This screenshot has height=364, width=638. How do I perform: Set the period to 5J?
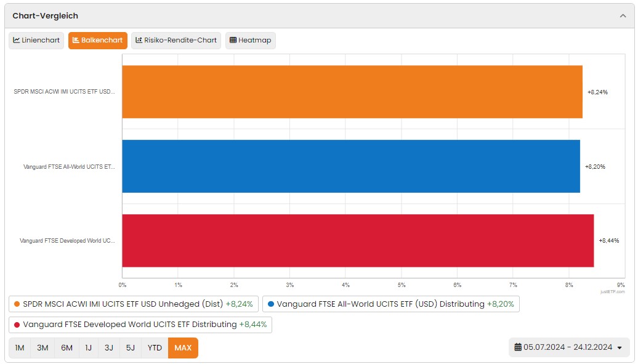point(130,348)
